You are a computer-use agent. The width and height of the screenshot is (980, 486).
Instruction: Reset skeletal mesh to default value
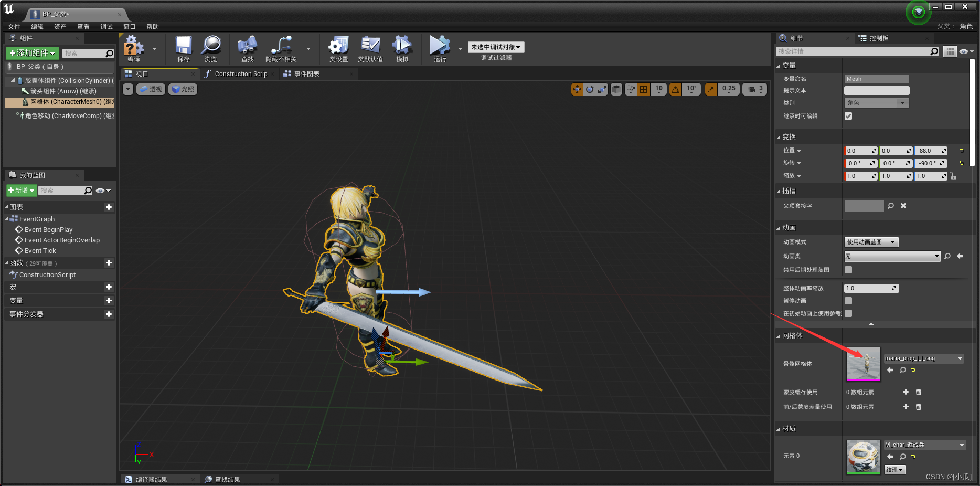[913, 370]
